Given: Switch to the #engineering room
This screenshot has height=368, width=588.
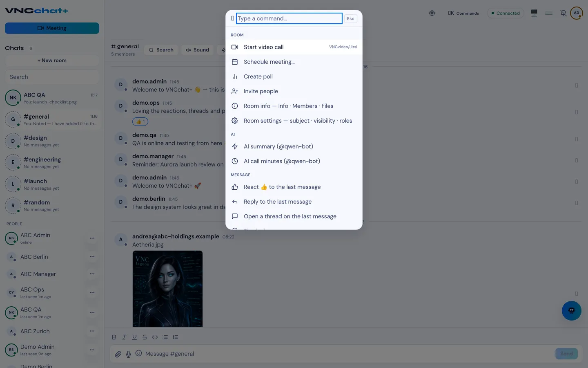Looking at the screenshot, I should point(52,162).
